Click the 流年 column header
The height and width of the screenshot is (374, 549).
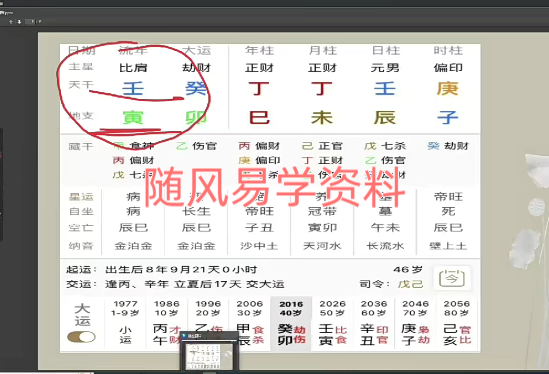[x=133, y=50]
